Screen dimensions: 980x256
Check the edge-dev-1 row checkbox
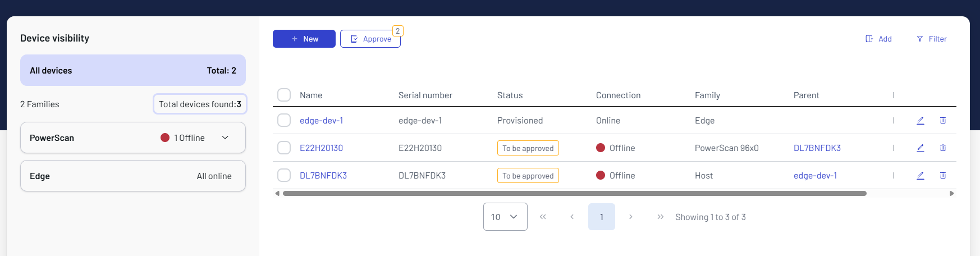[x=284, y=121]
